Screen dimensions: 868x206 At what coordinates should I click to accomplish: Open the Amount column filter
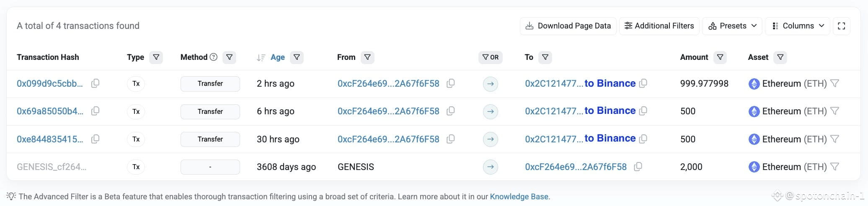[720, 57]
